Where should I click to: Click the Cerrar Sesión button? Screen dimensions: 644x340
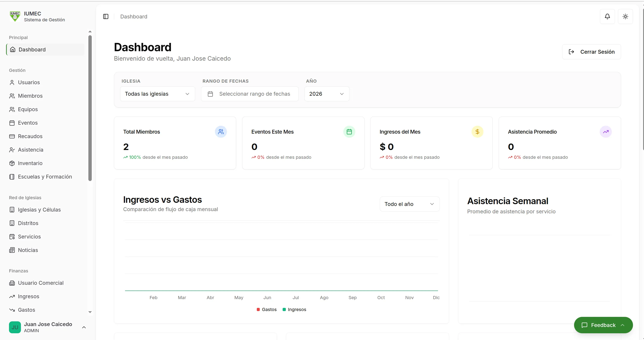pyautogui.click(x=591, y=52)
